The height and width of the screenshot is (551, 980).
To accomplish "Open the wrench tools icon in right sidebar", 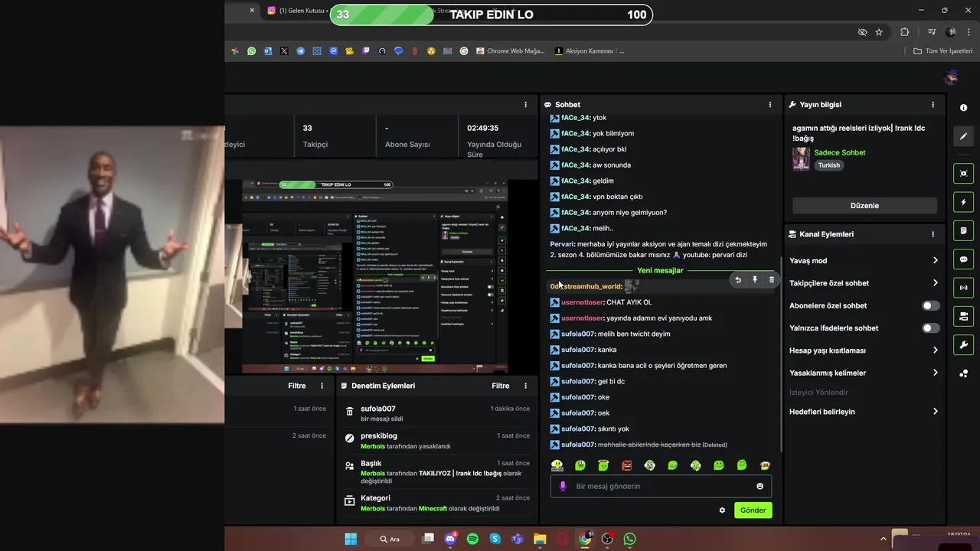I will coord(963,345).
